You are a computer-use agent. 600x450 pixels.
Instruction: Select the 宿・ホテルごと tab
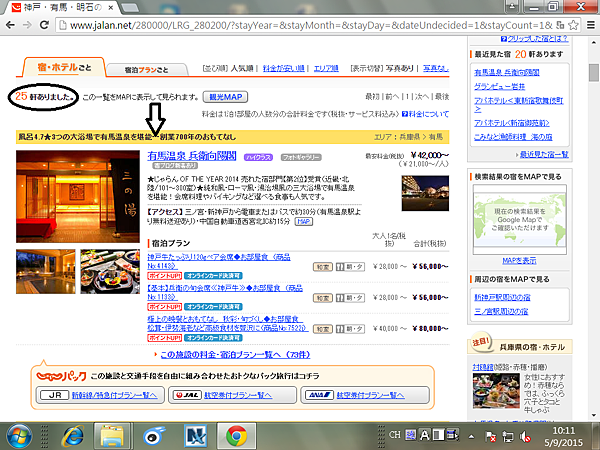[x=64, y=67]
